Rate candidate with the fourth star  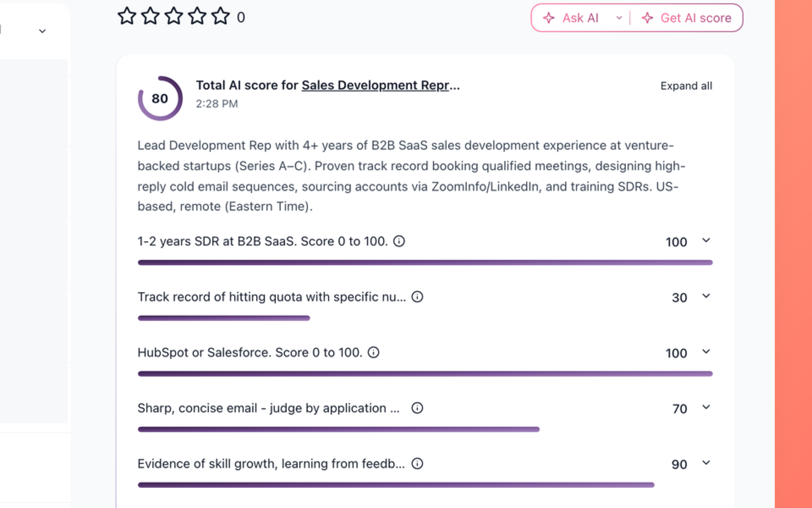(x=197, y=17)
